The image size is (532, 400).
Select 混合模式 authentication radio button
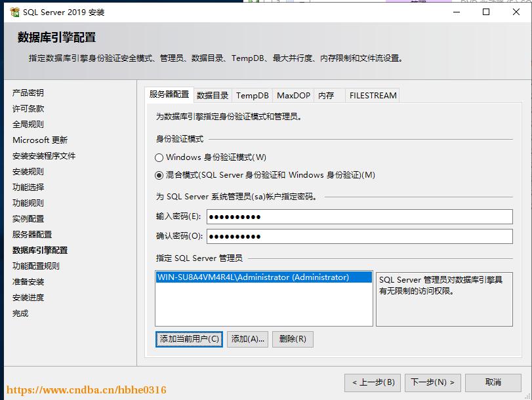pos(159,175)
